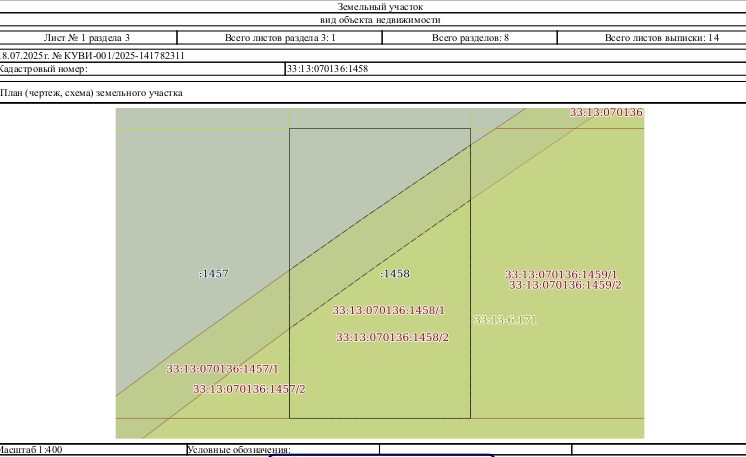Click the cadastral number value 33:13:070136:1458
Viewport: 746px width, 457px height.
(327, 68)
